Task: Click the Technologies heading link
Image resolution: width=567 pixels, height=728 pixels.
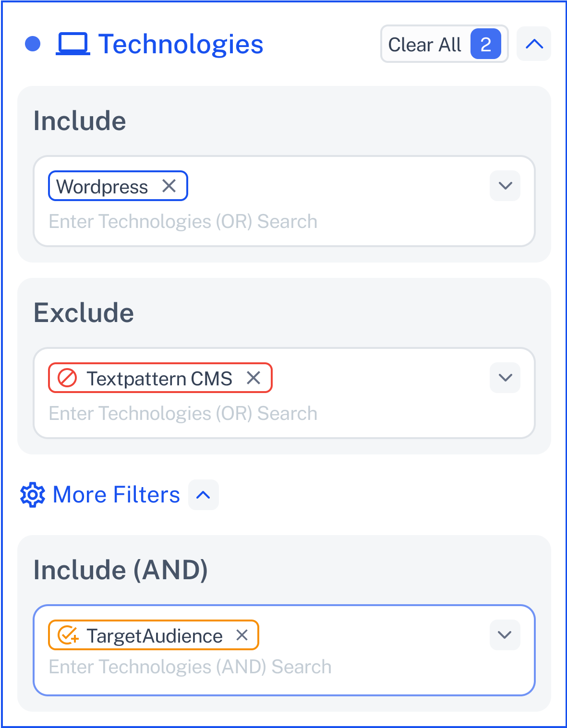Action: [x=181, y=44]
